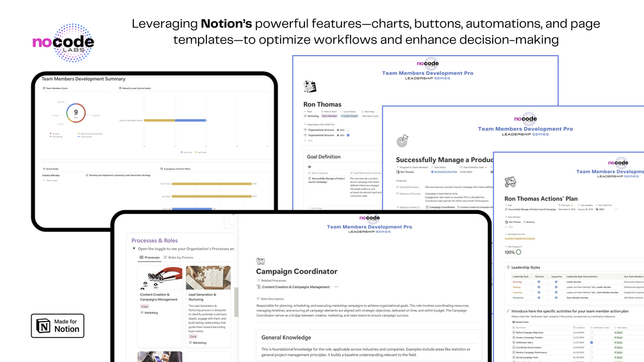Viewport: 644px width, 362px height.
Task: Click the Ron Thomas progress bar
Action: (211, 184)
